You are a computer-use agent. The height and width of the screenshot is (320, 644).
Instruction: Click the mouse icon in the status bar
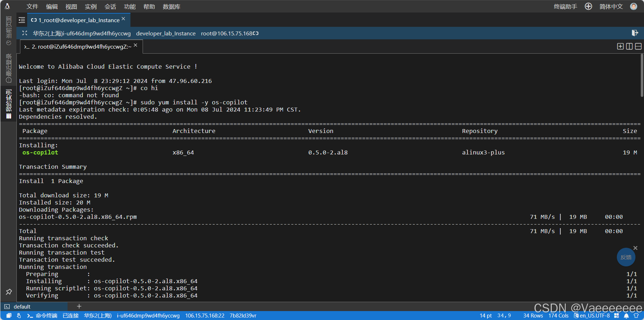19,315
